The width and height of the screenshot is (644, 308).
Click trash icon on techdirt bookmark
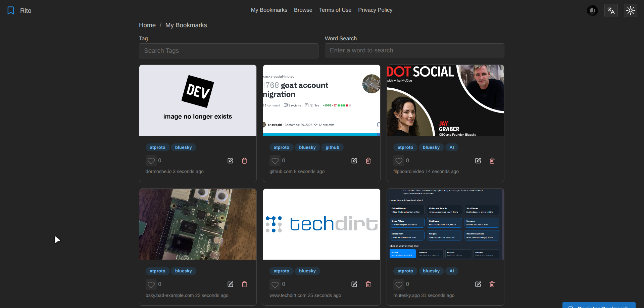[x=368, y=284]
